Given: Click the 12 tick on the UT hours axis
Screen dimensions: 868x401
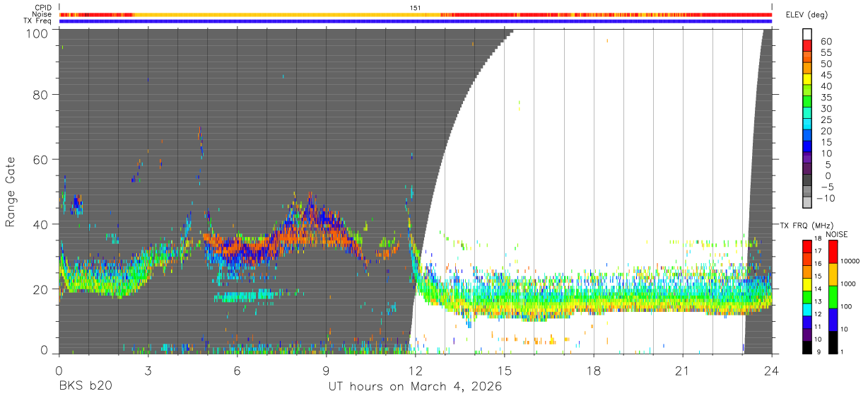Looking at the screenshot, I should (416, 370).
